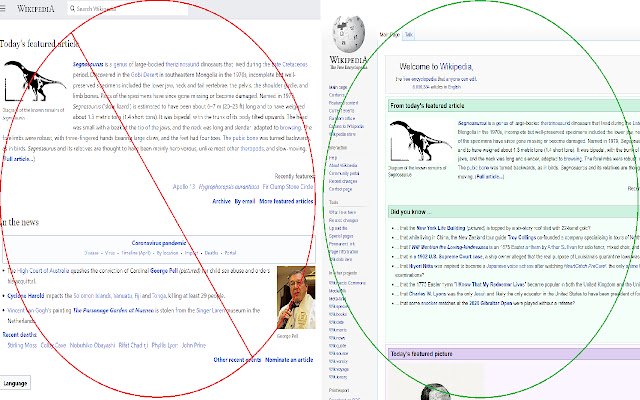The width and height of the screenshot is (640, 400).
Task: Open Main page in the sidebar
Action: coord(338,87)
